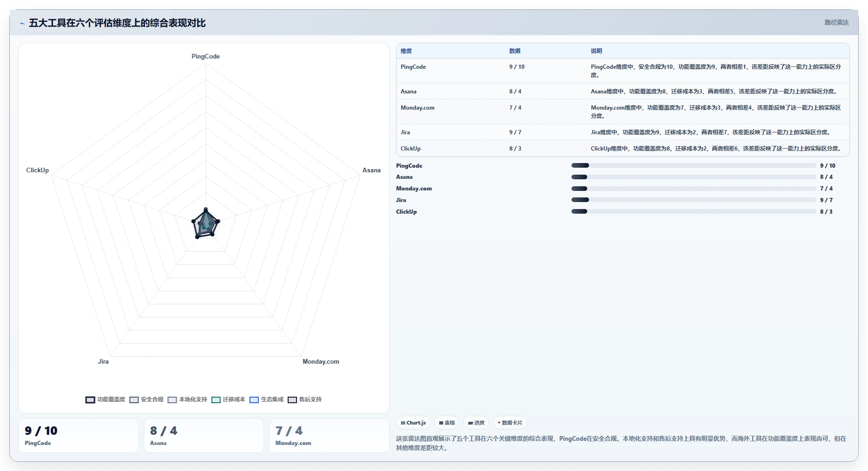The image size is (868, 471).
Task: Click the PingCode progress bar
Action: point(694,165)
